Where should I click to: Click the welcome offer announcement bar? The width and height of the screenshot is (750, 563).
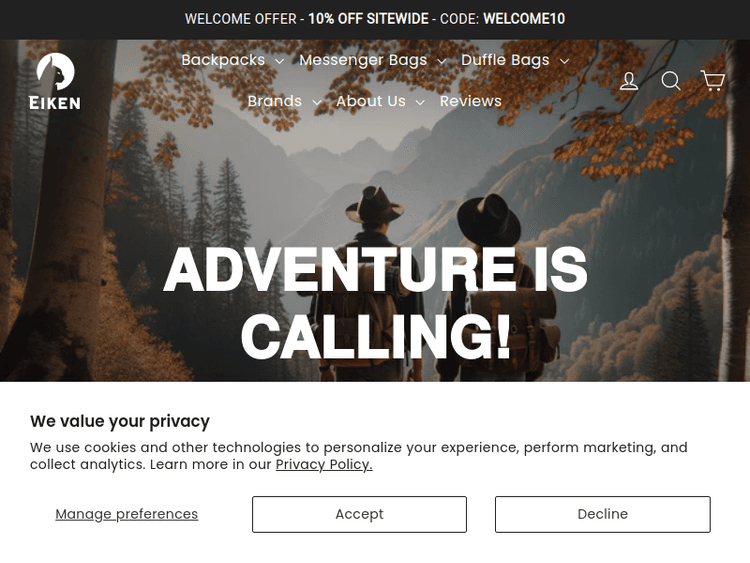pos(375,19)
